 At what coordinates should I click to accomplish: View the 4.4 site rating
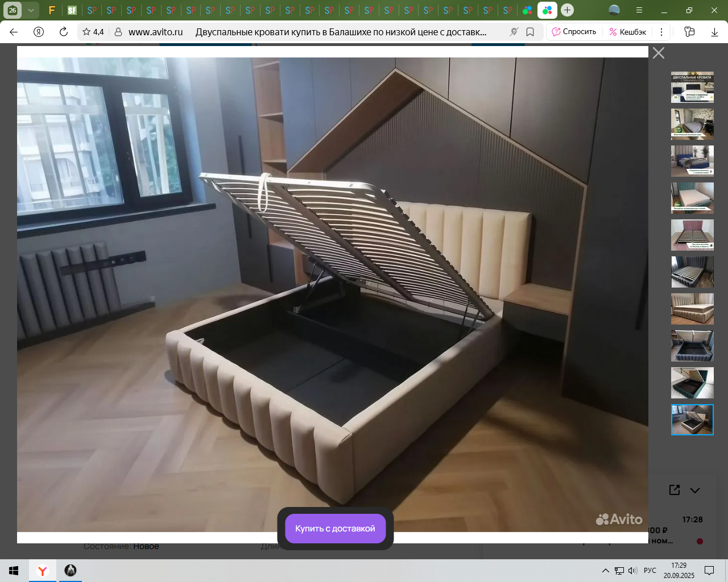[x=93, y=32]
